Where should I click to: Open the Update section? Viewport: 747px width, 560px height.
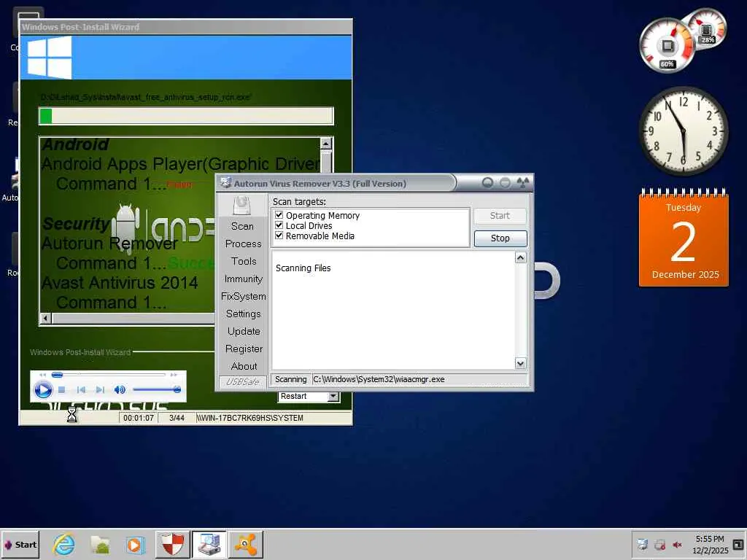(x=244, y=332)
